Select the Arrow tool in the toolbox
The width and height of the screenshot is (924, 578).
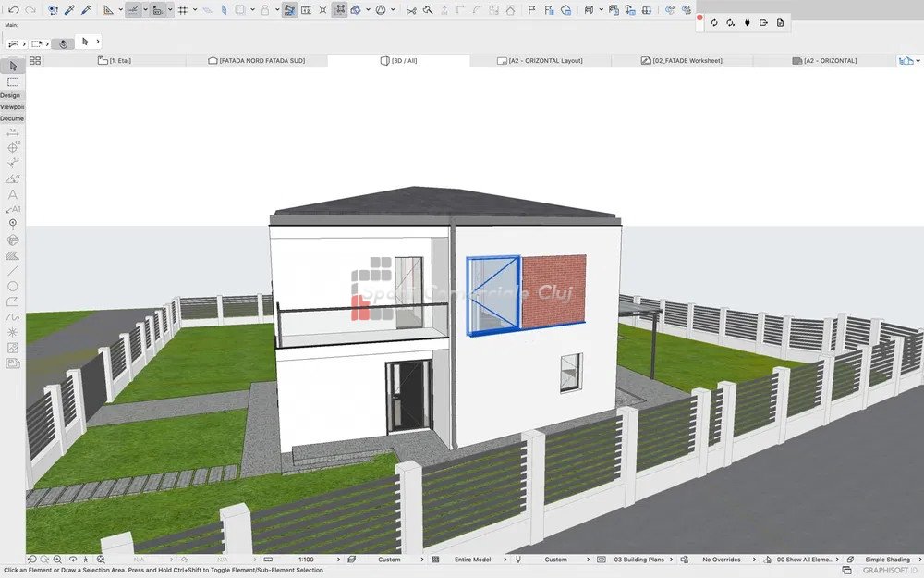point(13,67)
